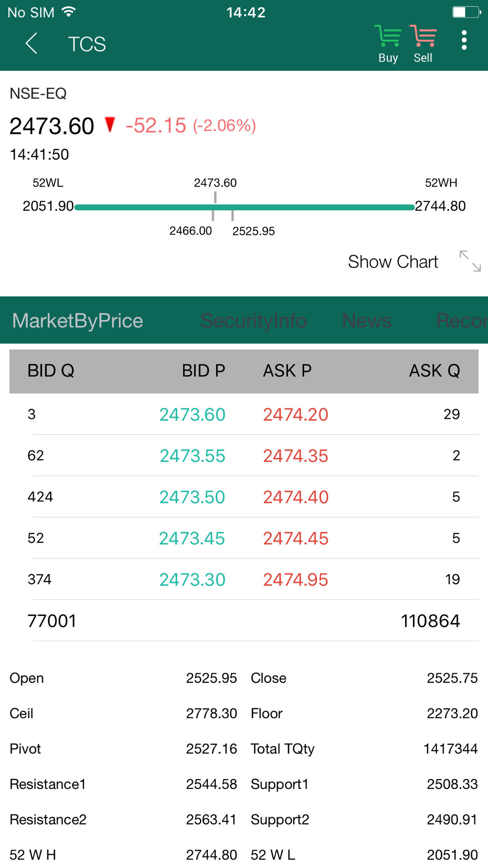488x868 pixels.
Task: Tap the red Sell cart icon
Action: pos(423,44)
